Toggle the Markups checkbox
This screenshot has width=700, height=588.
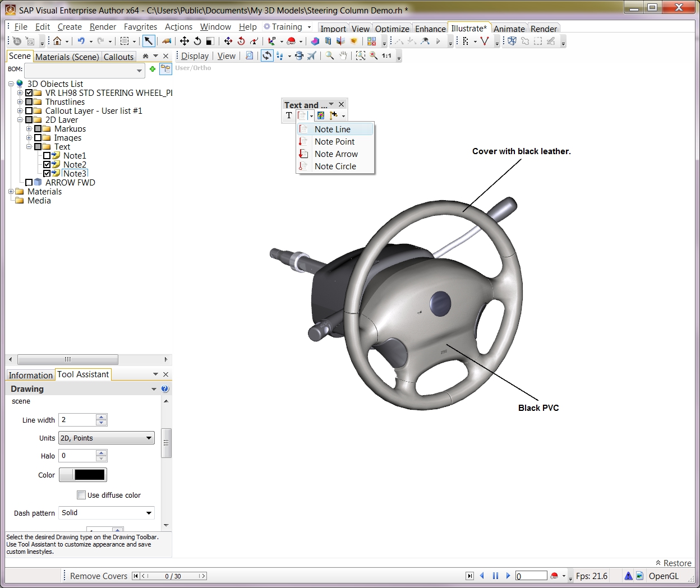pos(38,129)
